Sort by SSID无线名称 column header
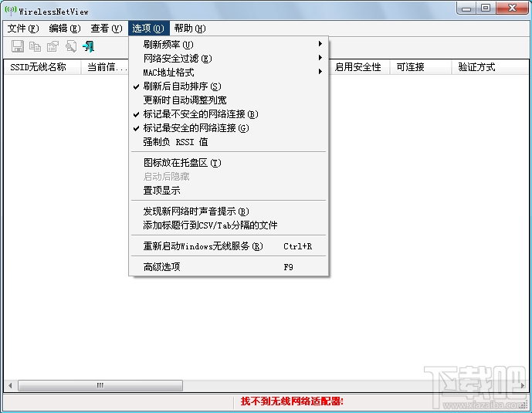532x413 pixels. pyautogui.click(x=42, y=67)
